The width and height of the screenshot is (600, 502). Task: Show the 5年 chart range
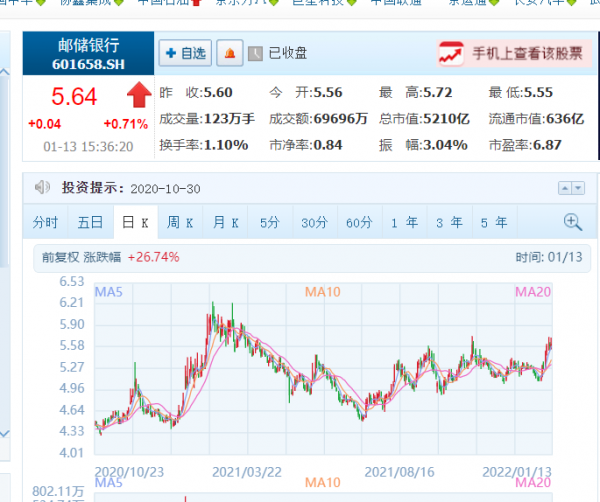pos(494,222)
